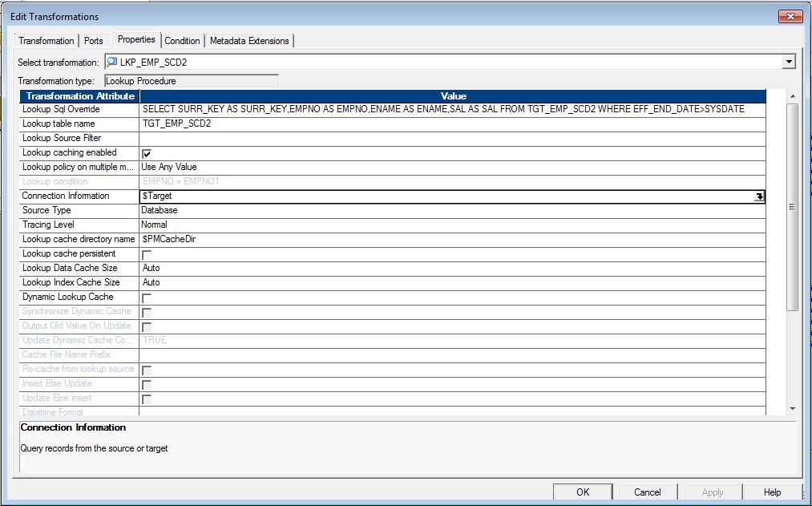
Task: Enable Lookup cache persistent
Action: click(146, 253)
